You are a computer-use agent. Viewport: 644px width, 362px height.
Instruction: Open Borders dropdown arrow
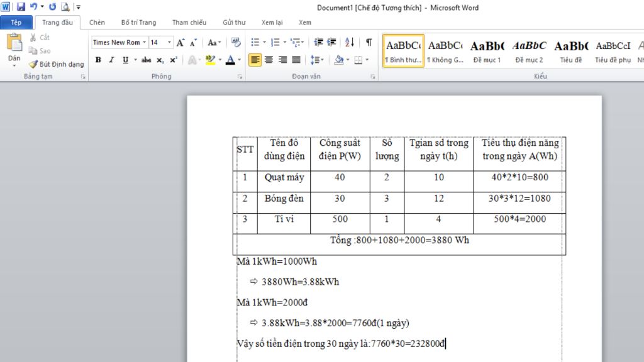(x=367, y=60)
